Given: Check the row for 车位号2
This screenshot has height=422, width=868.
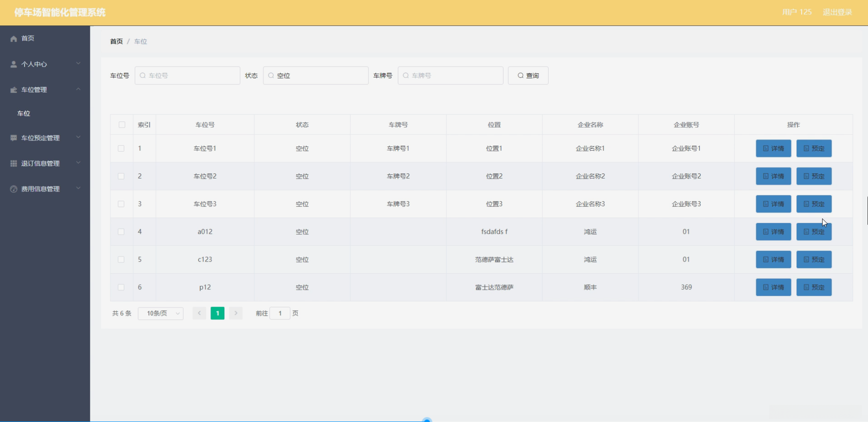Looking at the screenshot, I should (121, 176).
